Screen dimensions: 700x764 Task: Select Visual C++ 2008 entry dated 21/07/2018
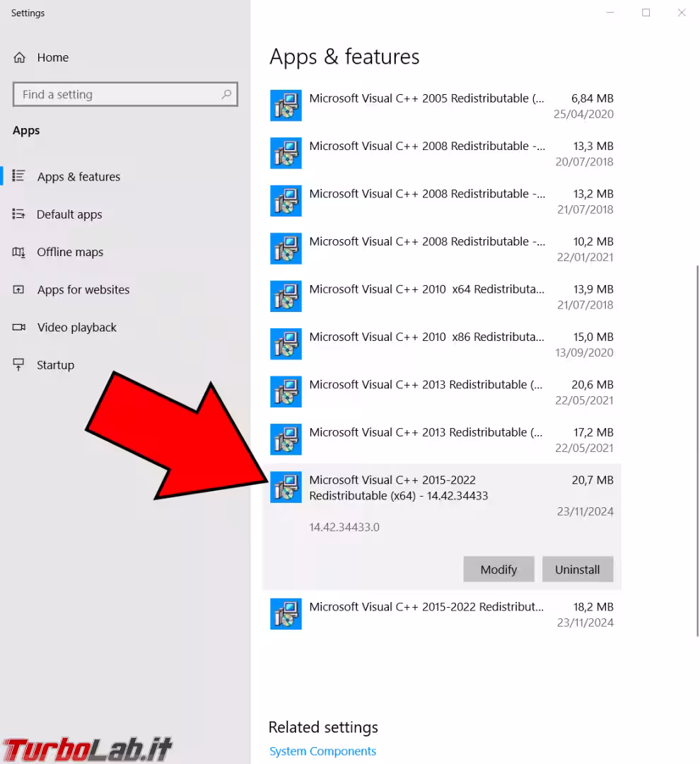(x=442, y=201)
